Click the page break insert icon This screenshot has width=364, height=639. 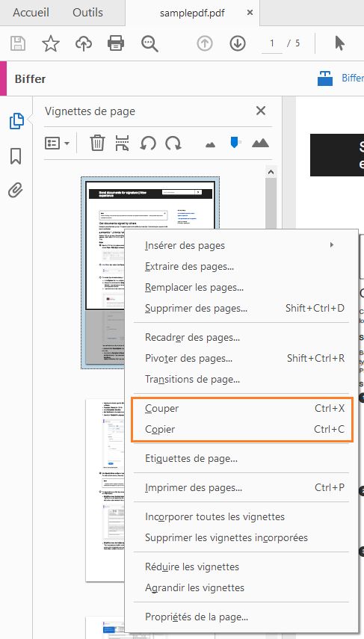pyautogui.click(x=122, y=143)
